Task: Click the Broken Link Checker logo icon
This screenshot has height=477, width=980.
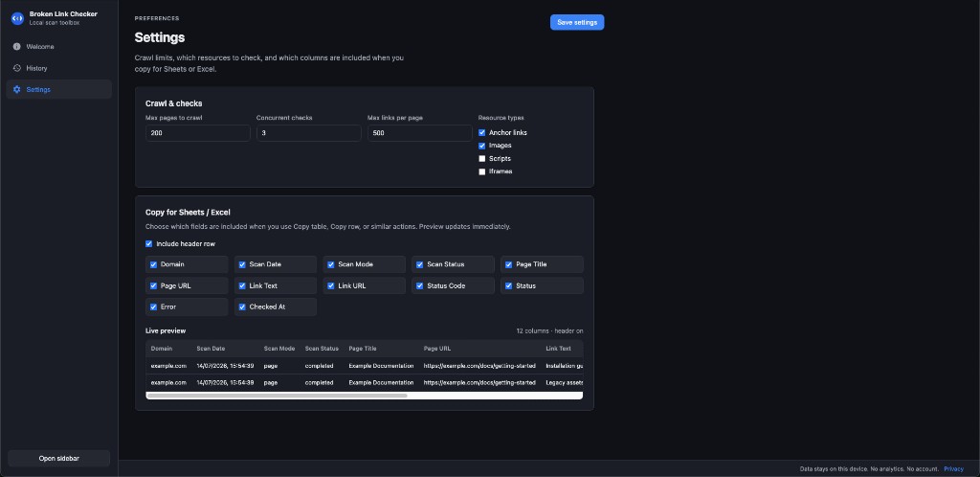Action: tap(17, 18)
